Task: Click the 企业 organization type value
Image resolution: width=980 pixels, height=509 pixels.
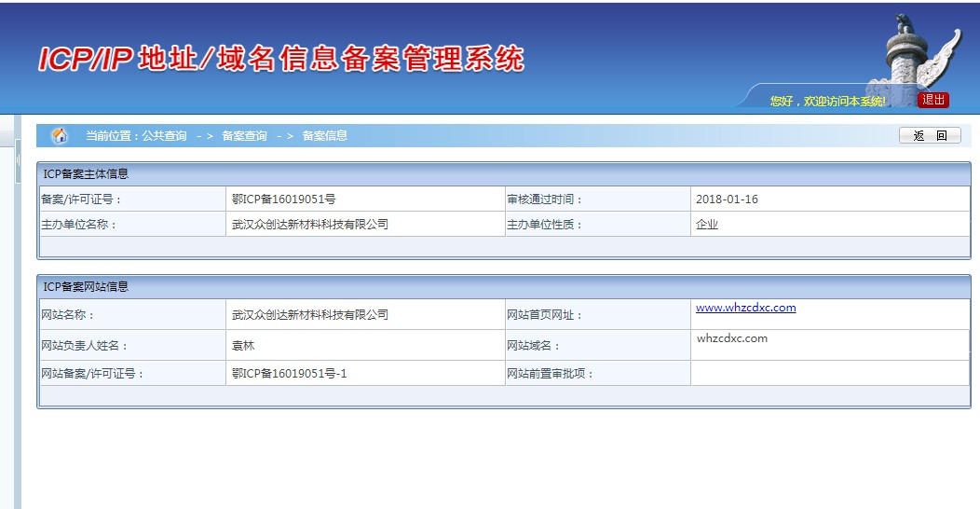Action: pyautogui.click(x=707, y=225)
